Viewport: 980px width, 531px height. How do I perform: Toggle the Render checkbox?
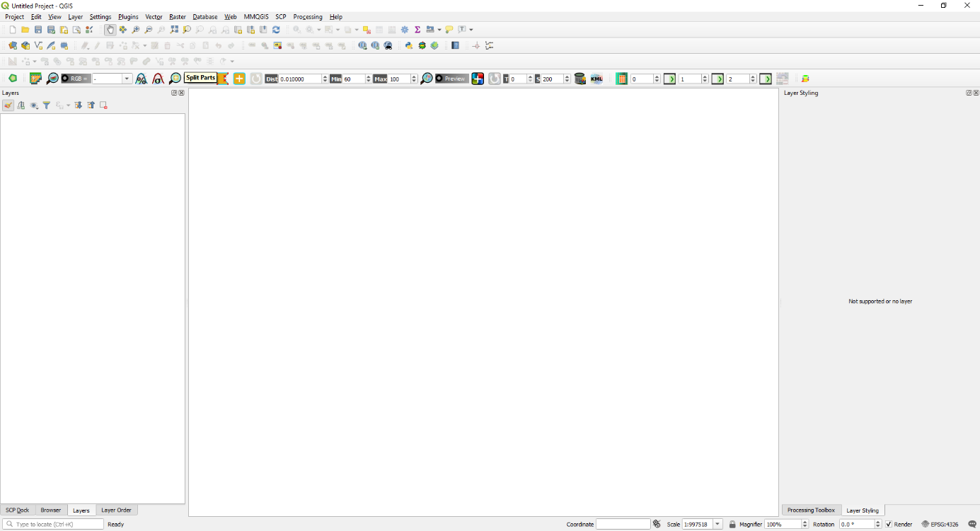(x=889, y=525)
